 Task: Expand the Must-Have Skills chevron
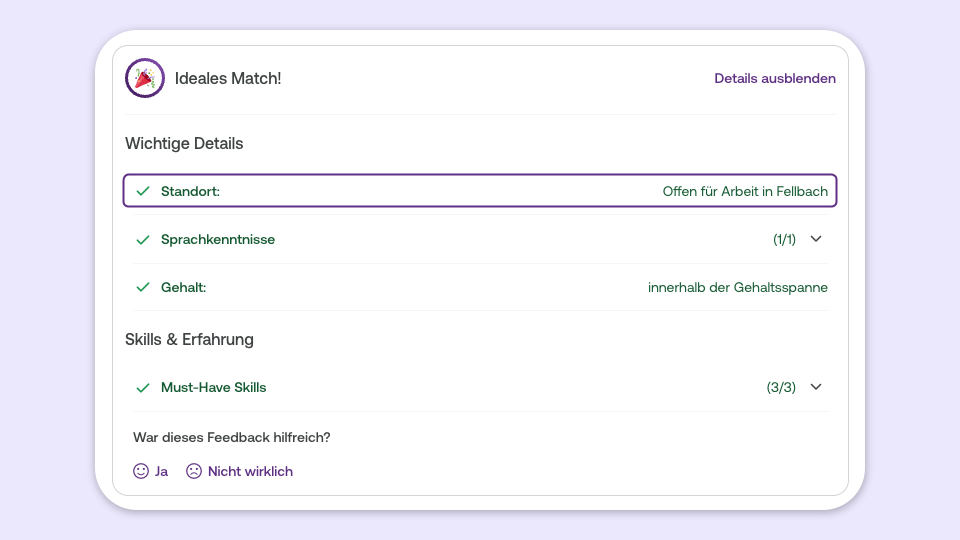pos(816,387)
